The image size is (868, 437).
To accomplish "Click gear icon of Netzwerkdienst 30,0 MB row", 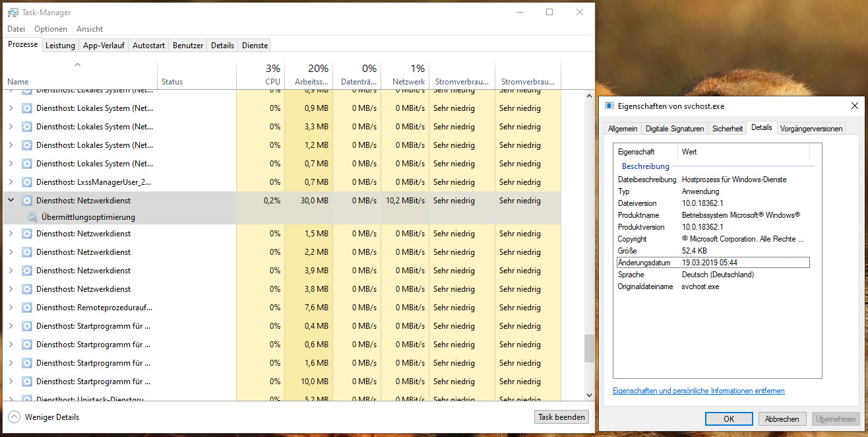I will pyautogui.click(x=27, y=201).
